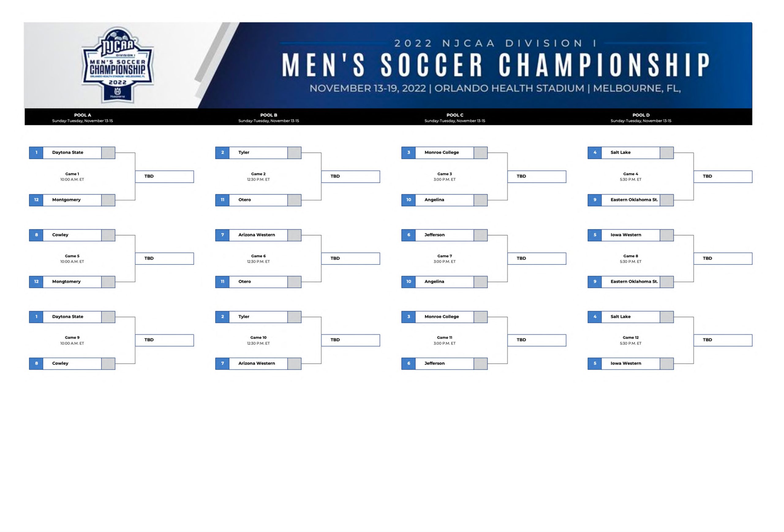Click the Men's Soccer Championship banner title

496,65
